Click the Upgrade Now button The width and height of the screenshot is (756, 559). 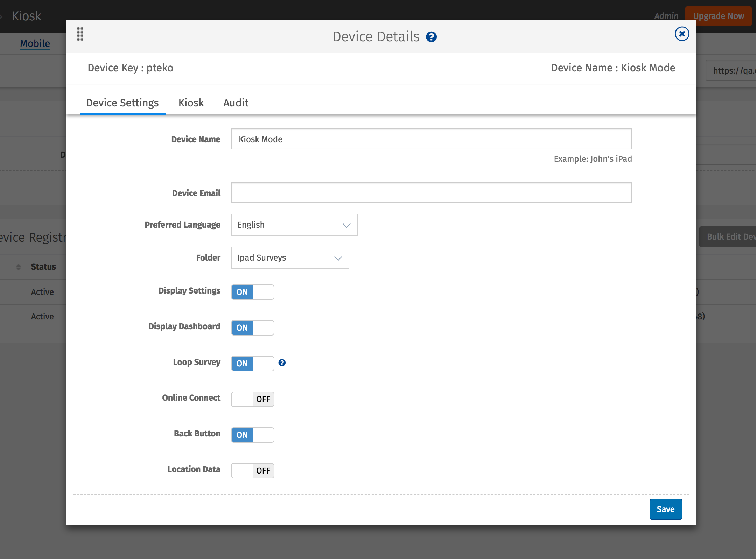point(719,16)
